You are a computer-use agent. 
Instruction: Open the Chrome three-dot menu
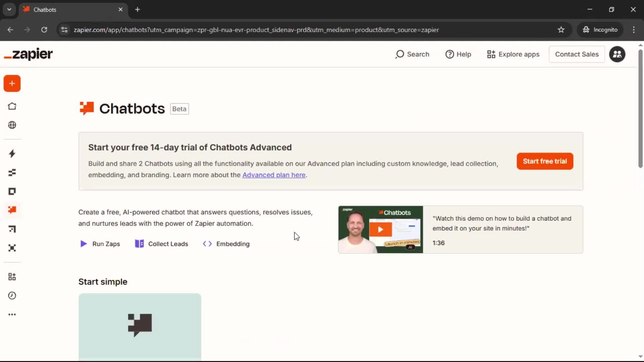(x=634, y=30)
